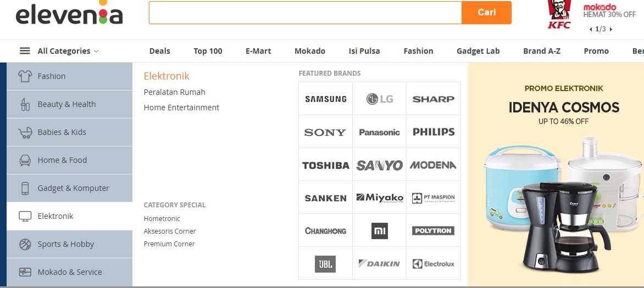Screen dimensions: 644x288
Task: Select the Electrolux brand logo
Action: pyautogui.click(x=434, y=264)
